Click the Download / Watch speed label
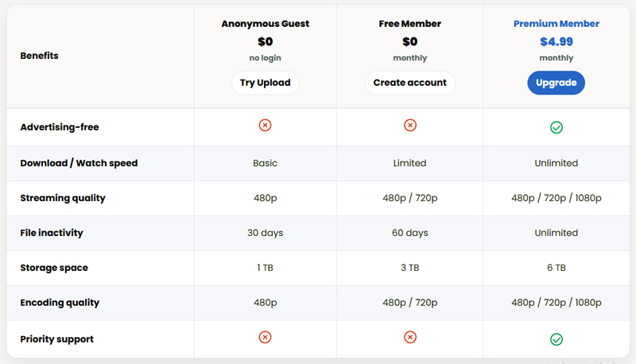The height and width of the screenshot is (364, 636). click(x=79, y=163)
